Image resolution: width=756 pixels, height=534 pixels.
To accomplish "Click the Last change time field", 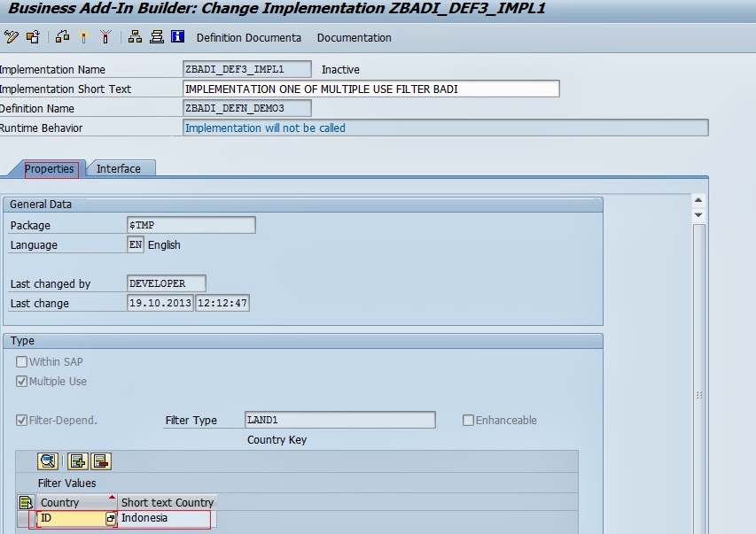I will (222, 303).
